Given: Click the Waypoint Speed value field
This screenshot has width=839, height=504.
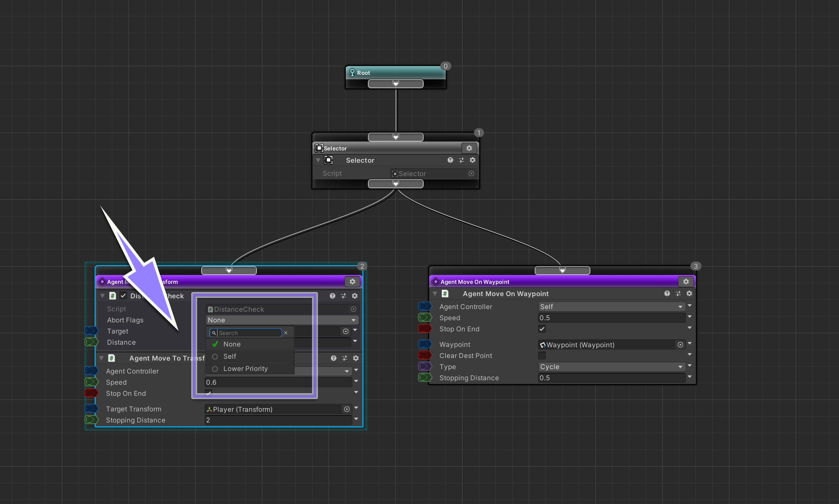Looking at the screenshot, I should (x=611, y=318).
